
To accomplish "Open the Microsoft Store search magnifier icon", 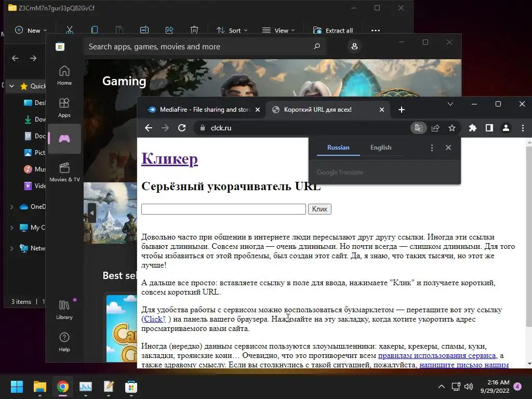I will [317, 46].
